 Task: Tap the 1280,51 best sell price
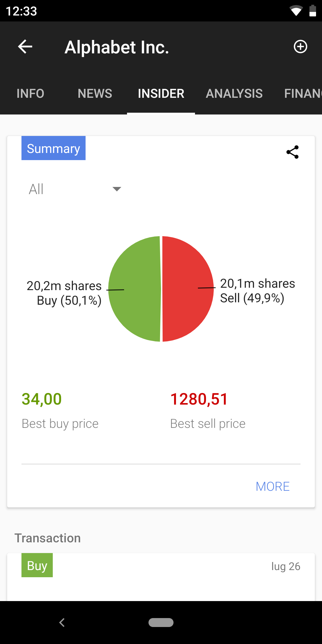click(199, 399)
